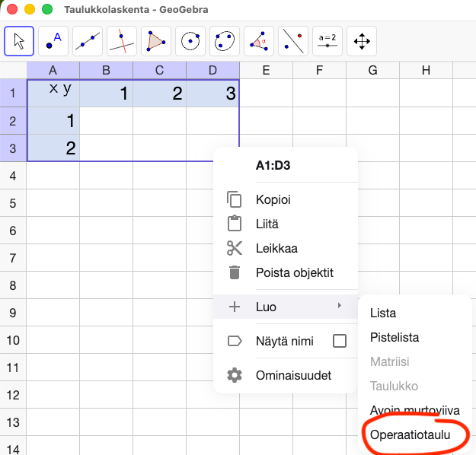This screenshot has width=476, height=455.
Task: Select the Polygon tool
Action: (156, 41)
